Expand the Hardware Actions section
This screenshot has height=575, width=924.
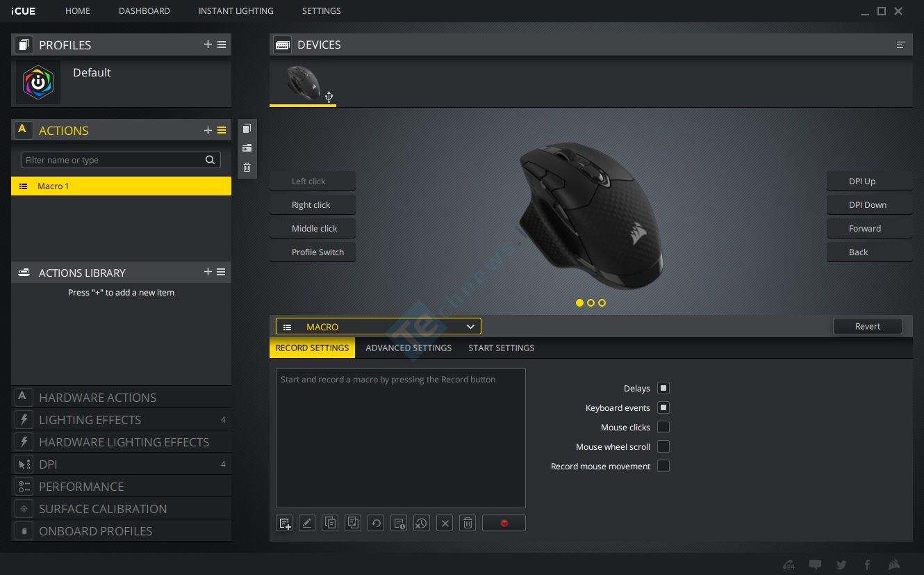point(121,398)
